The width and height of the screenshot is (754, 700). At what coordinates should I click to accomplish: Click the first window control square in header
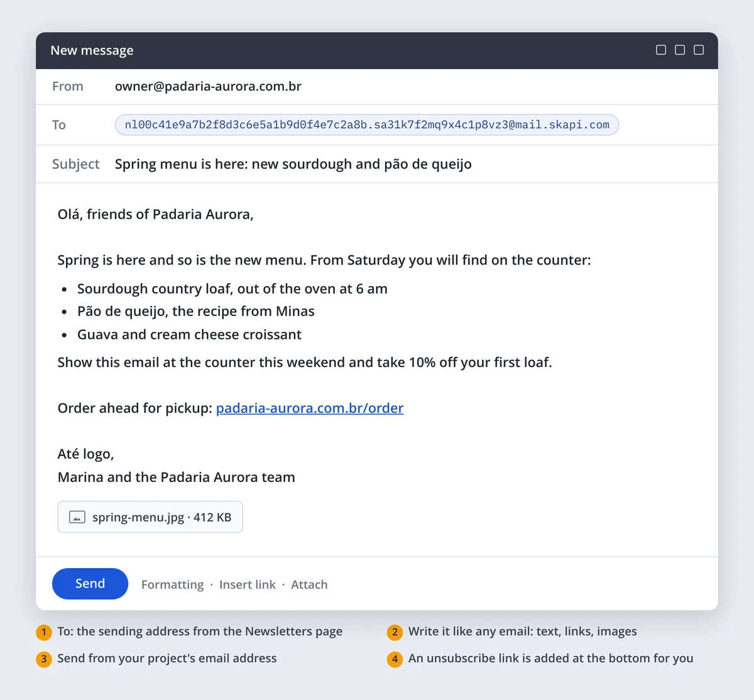[661, 50]
